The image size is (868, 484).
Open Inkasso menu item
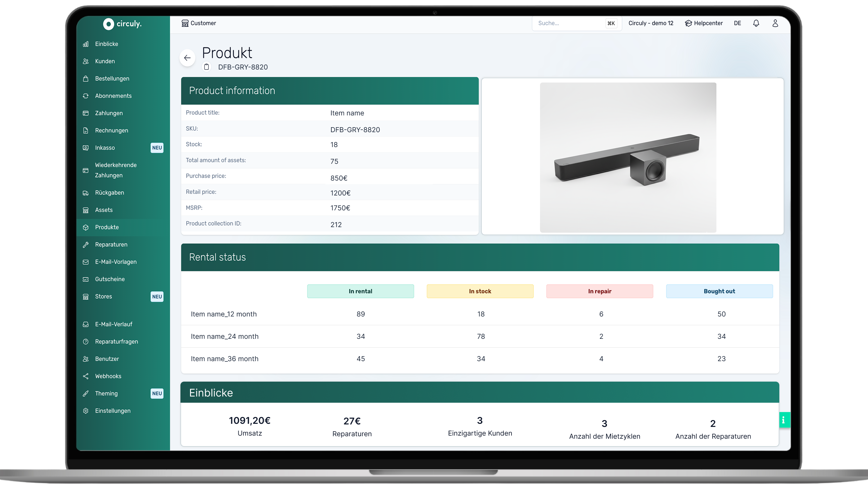[105, 148]
